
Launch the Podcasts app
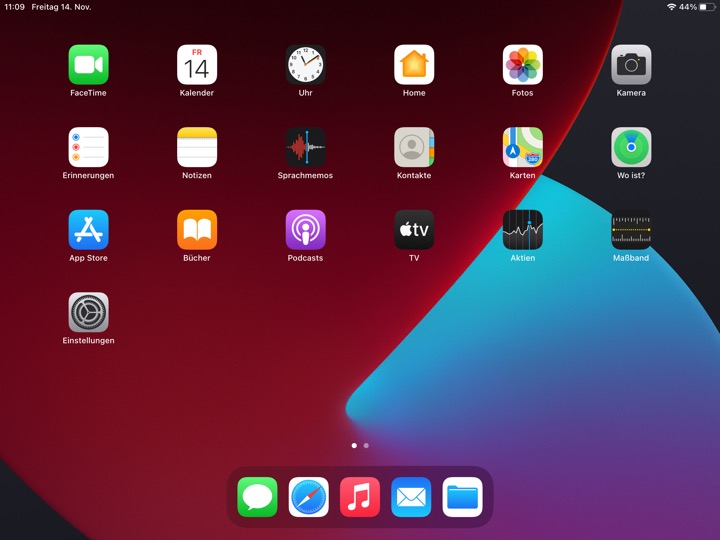click(x=305, y=230)
